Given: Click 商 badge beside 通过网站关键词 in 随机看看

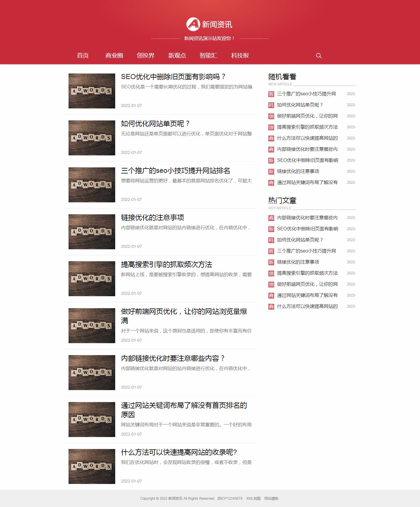Looking at the screenshot, I should tap(271, 183).
